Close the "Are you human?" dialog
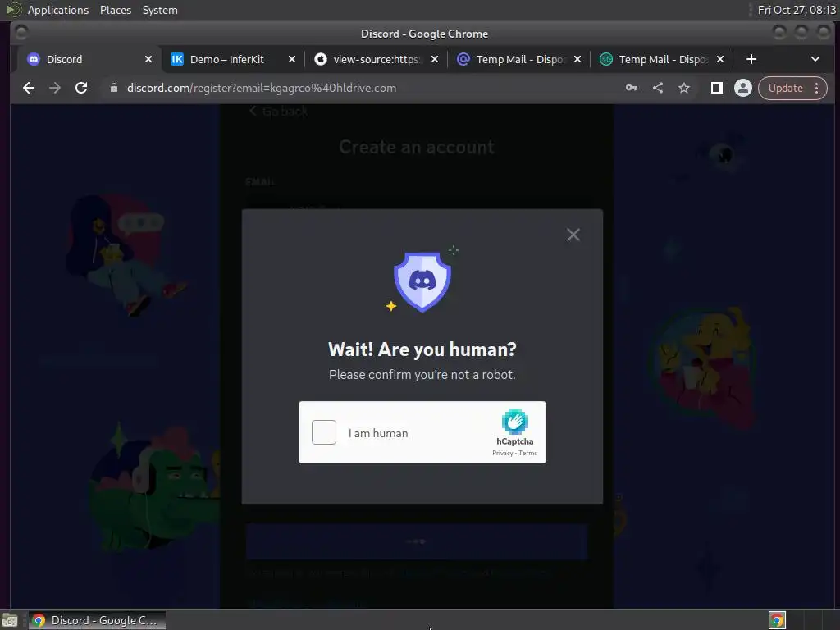The width and height of the screenshot is (840, 630). click(573, 235)
